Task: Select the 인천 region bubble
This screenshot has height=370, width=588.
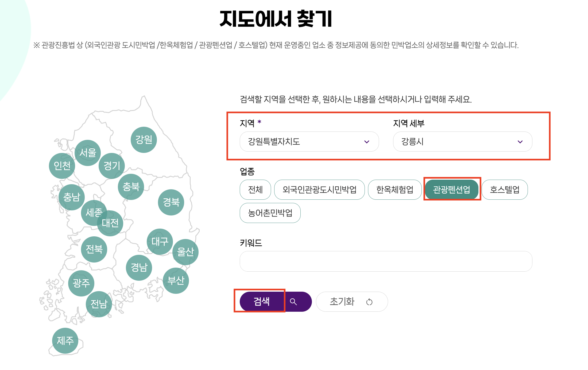Action: [x=62, y=166]
